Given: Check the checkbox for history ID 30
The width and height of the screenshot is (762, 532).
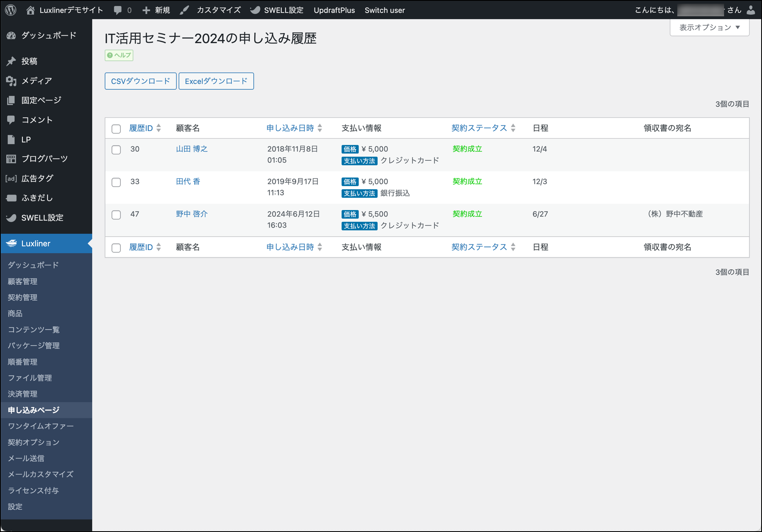Looking at the screenshot, I should click(116, 150).
